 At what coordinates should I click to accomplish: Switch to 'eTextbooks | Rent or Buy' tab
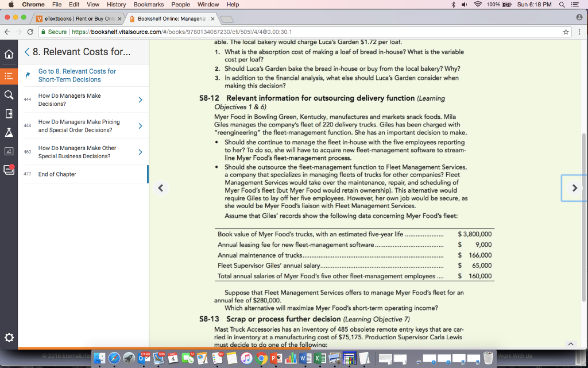[79, 19]
